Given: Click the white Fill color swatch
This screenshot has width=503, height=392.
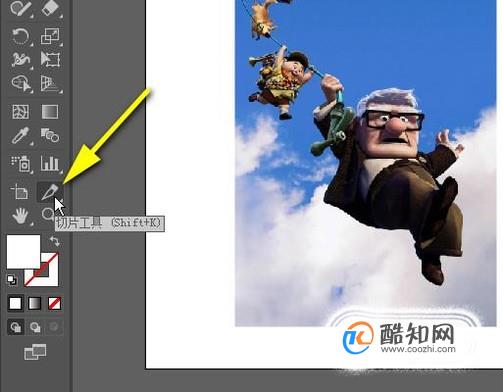Looking at the screenshot, I should (x=23, y=252).
